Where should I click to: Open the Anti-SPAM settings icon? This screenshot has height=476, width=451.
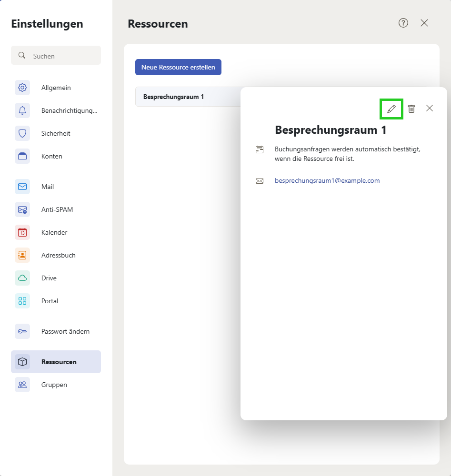tap(22, 209)
